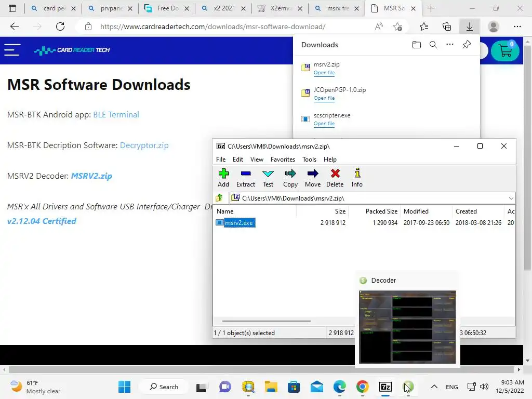Delete selected file with Delete icon
Viewport: 532px width, 399px height.
point(335,178)
